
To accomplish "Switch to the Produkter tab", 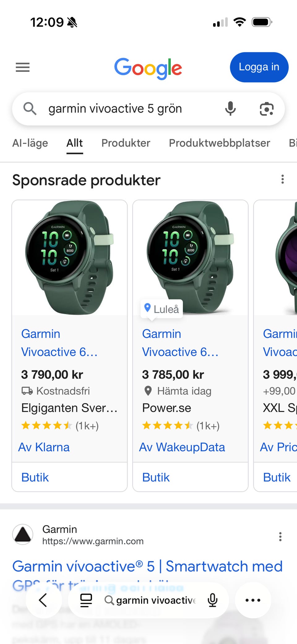I will (x=126, y=143).
